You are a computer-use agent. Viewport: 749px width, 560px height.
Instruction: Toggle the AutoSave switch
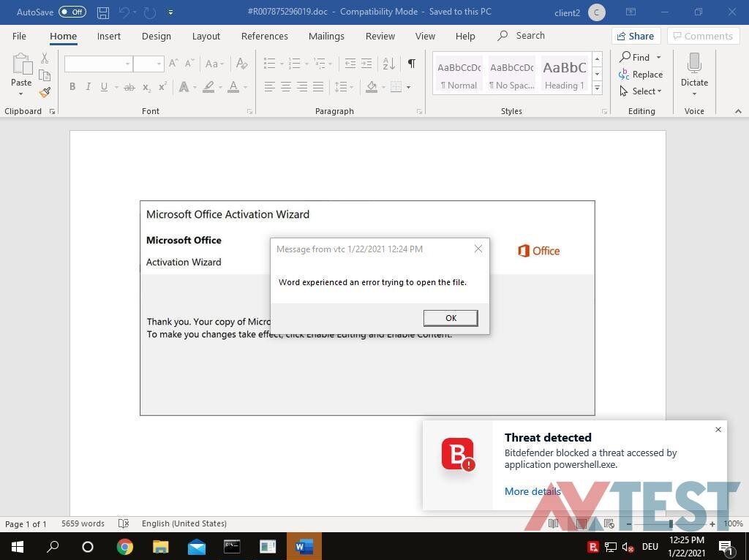click(72, 12)
